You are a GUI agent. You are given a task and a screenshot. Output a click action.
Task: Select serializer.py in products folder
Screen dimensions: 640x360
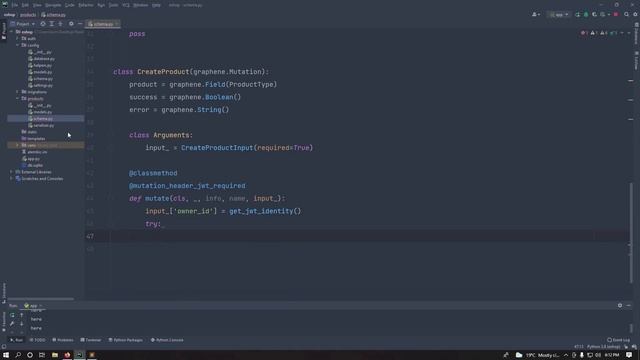tap(41, 125)
